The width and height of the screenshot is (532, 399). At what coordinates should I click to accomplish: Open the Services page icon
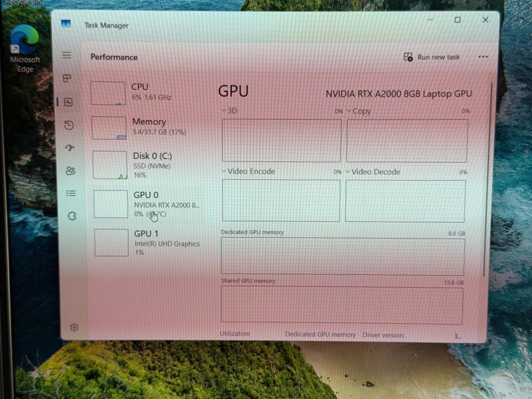(72, 216)
